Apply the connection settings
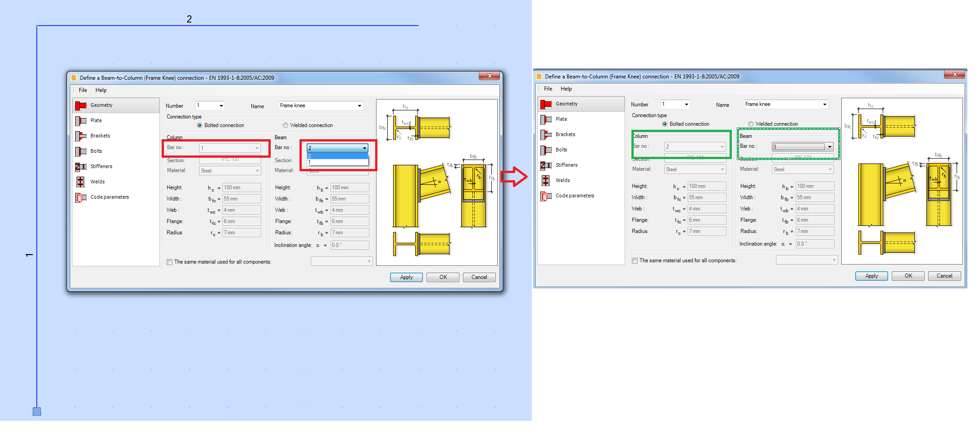This screenshot has height=429, width=980. [x=406, y=277]
